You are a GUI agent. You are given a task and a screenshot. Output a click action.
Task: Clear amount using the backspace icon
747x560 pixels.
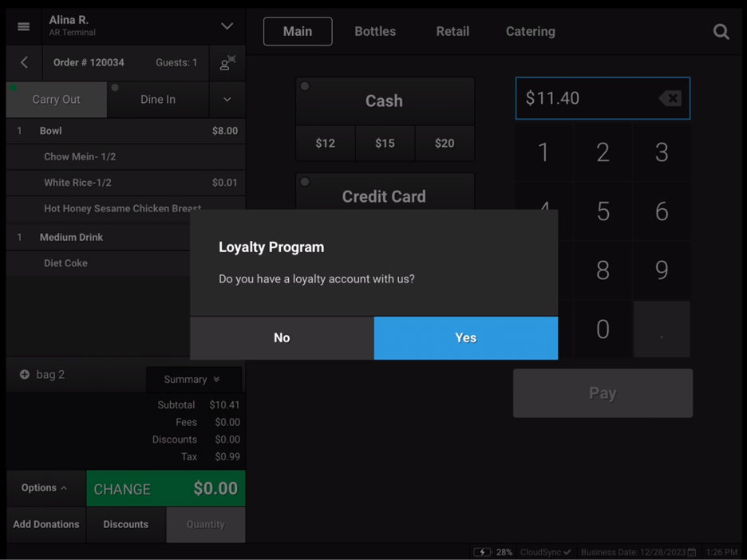(x=669, y=97)
